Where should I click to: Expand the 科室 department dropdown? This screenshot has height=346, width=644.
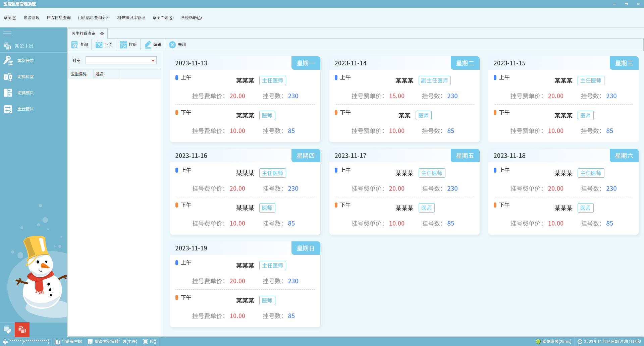(153, 60)
